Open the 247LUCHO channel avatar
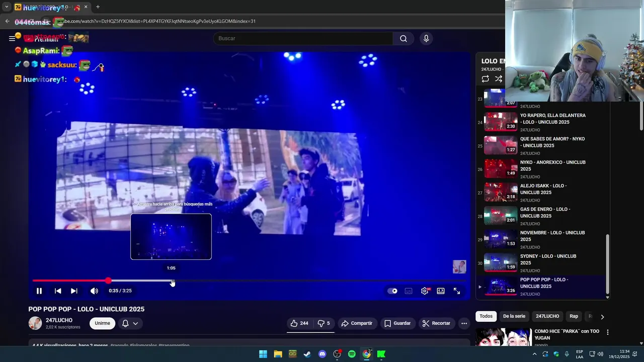644x362 pixels. (35, 323)
